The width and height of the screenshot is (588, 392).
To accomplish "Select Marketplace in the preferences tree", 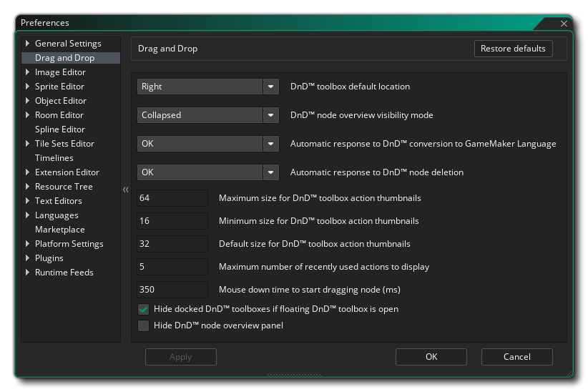I will pos(60,230).
